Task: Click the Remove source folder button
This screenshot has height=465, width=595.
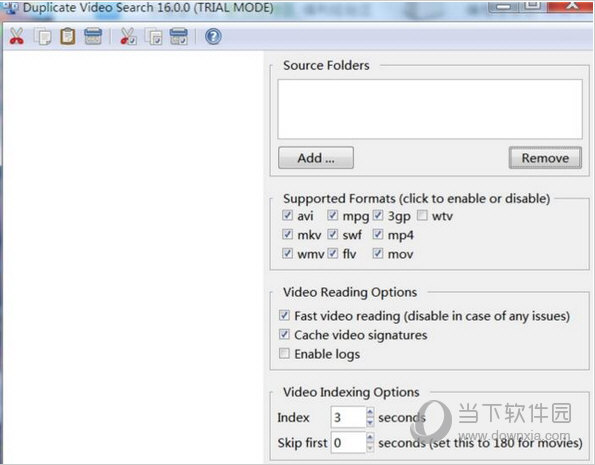Action: [545, 158]
